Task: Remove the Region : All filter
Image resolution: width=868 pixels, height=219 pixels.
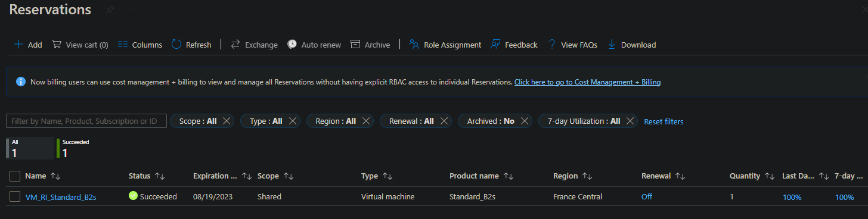Action: (366, 121)
